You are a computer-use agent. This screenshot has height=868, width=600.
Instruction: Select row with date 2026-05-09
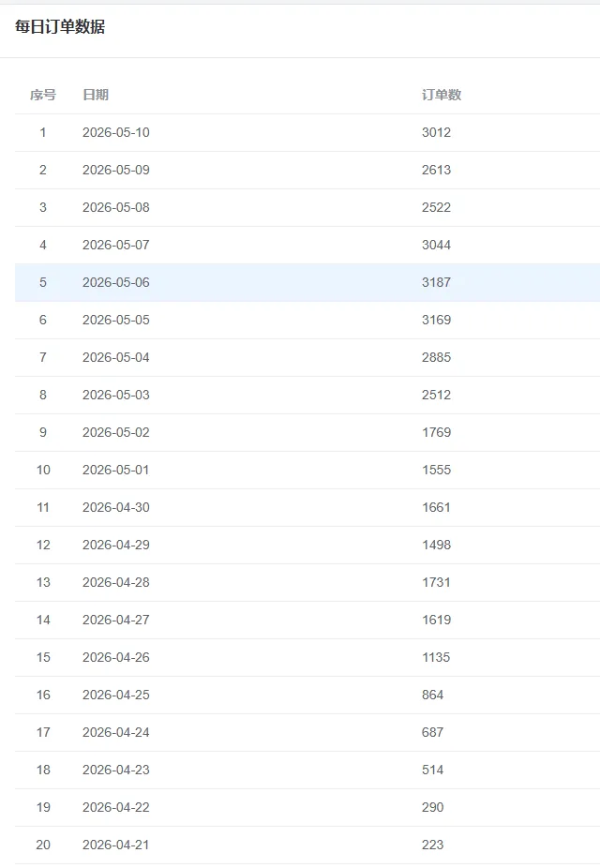point(307,170)
